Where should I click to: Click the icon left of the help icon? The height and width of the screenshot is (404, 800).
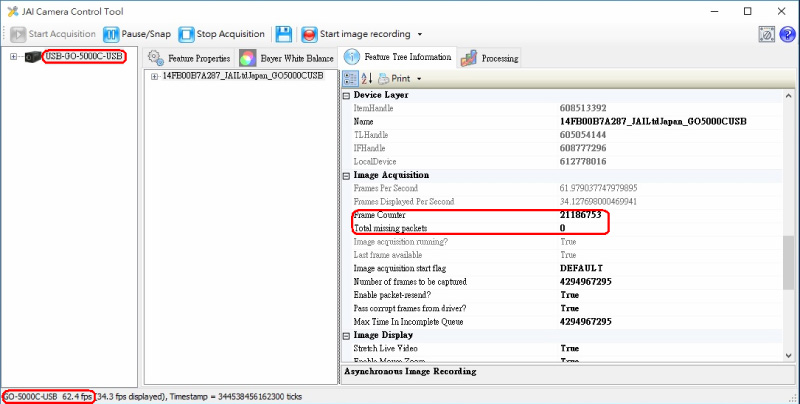[x=765, y=34]
